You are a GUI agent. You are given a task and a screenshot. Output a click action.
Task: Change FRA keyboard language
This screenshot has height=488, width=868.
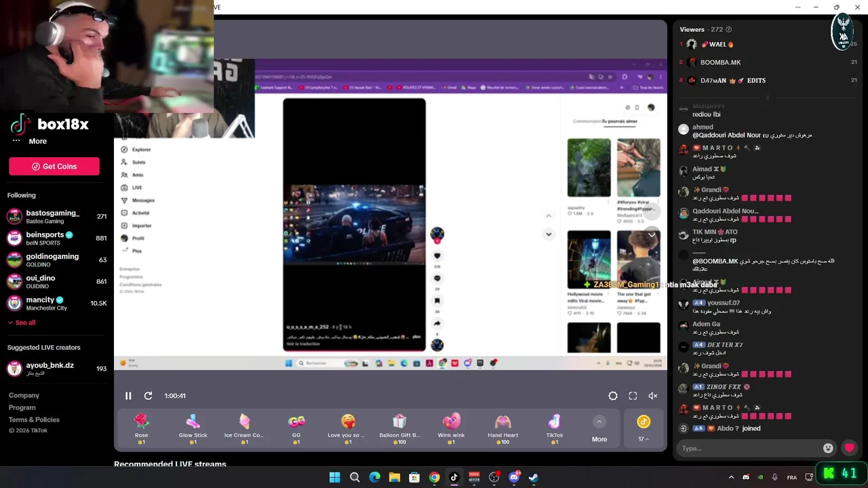click(792, 477)
